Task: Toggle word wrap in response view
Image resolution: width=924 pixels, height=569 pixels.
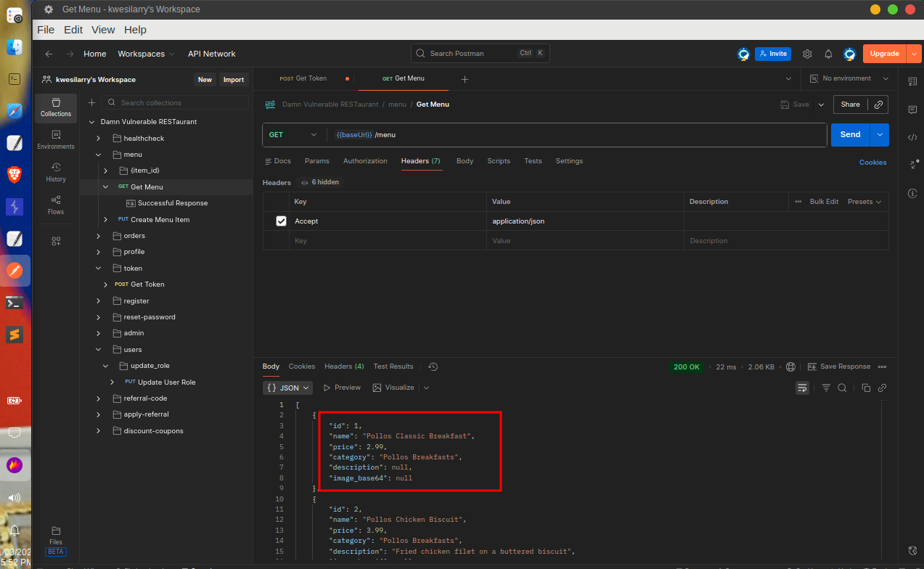Action: click(x=802, y=388)
